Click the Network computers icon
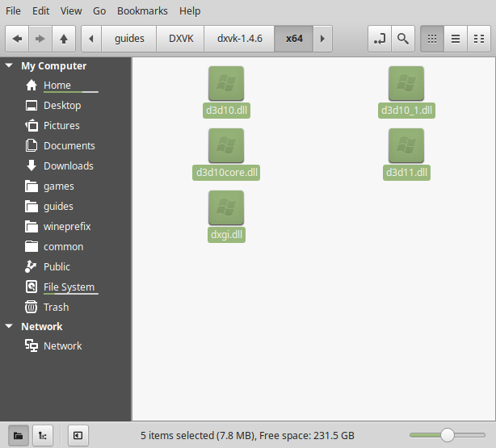The width and height of the screenshot is (496, 448). pos(32,345)
